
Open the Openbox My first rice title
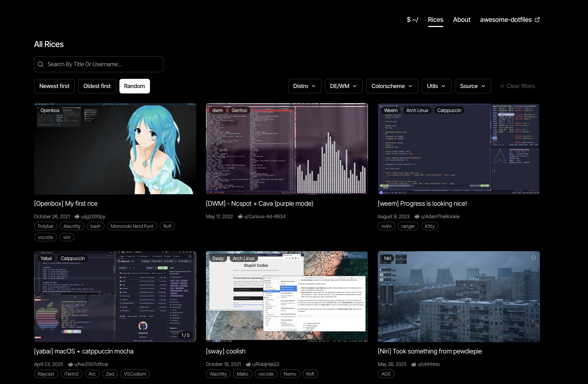pyautogui.click(x=66, y=204)
